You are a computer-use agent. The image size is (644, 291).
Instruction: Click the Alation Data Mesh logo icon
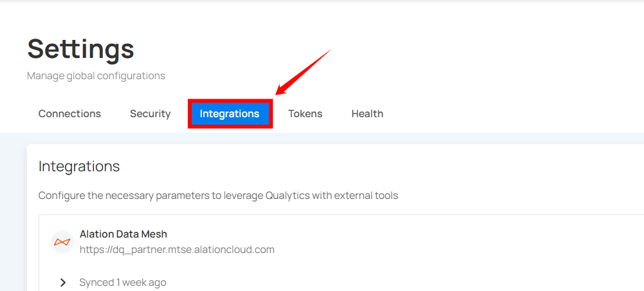(62, 242)
